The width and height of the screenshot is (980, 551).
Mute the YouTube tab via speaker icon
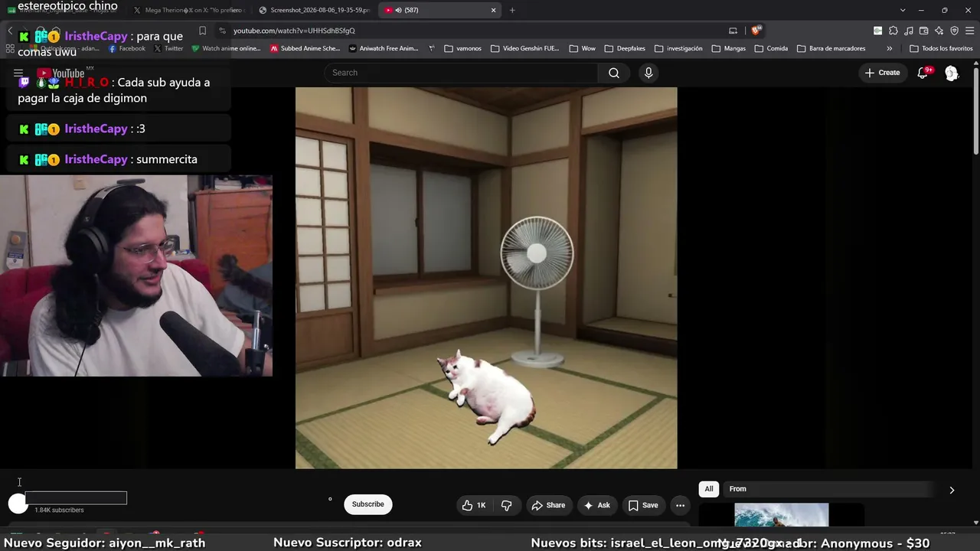tap(398, 10)
